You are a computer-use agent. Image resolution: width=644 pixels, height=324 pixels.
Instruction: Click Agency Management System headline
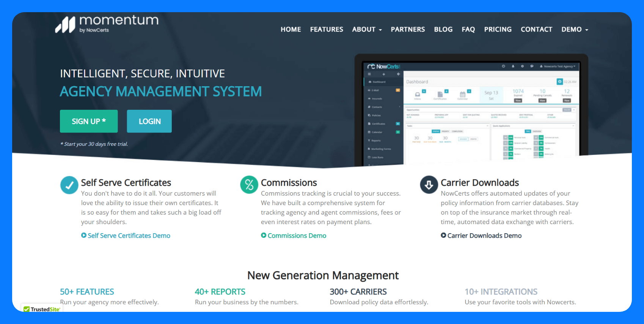(161, 92)
